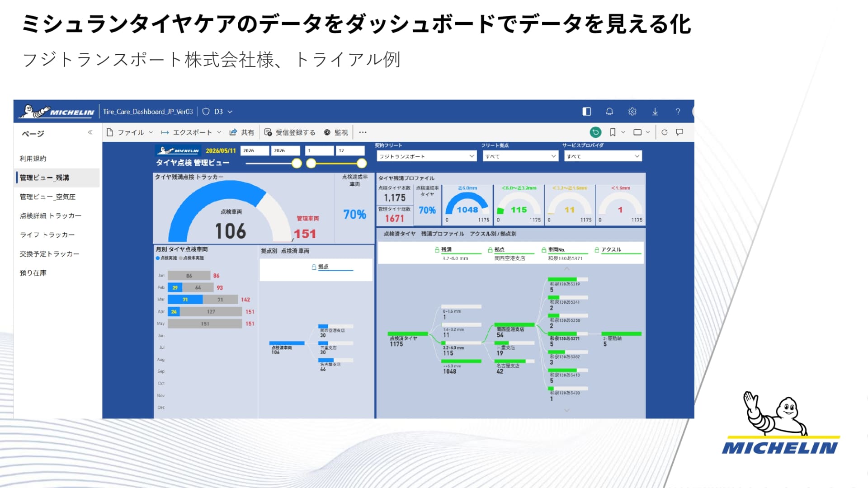Image resolution: width=868 pixels, height=488 pixels.
Task: Expand the view options dropdown chevron
Action: pyautogui.click(x=648, y=132)
